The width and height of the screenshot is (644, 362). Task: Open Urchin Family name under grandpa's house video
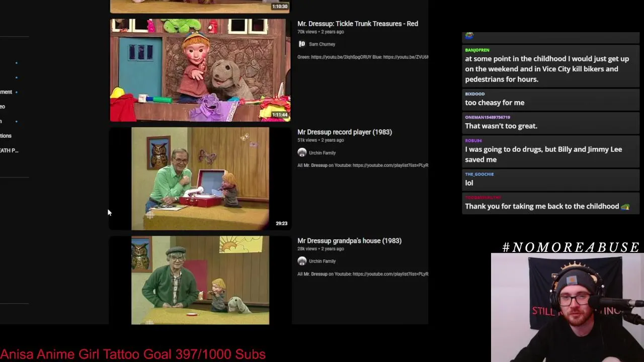323,261
